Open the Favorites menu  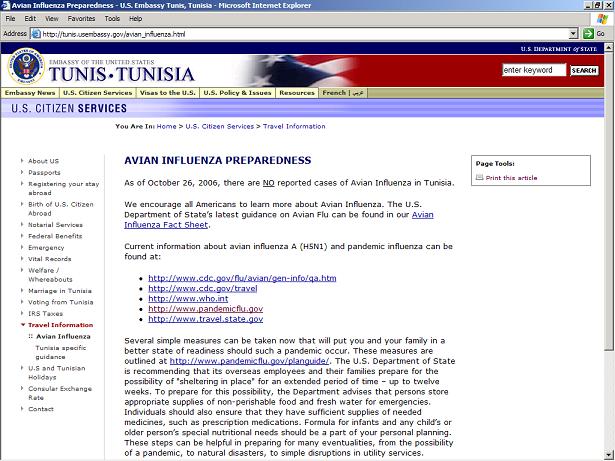pos(81,18)
